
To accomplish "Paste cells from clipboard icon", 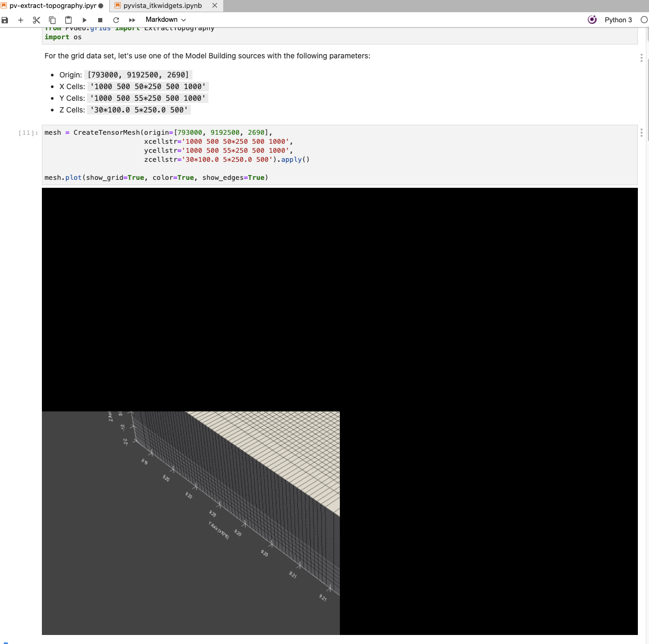I will click(x=68, y=20).
